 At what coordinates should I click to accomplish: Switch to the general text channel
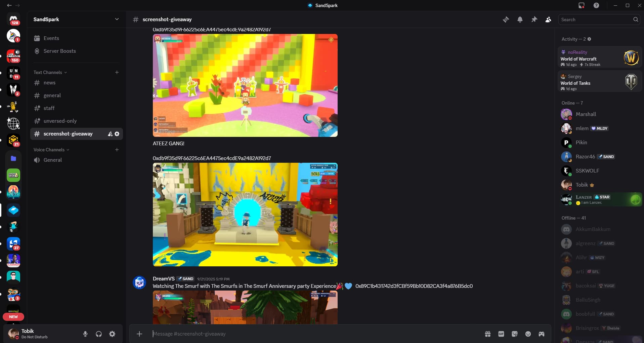[76, 96]
